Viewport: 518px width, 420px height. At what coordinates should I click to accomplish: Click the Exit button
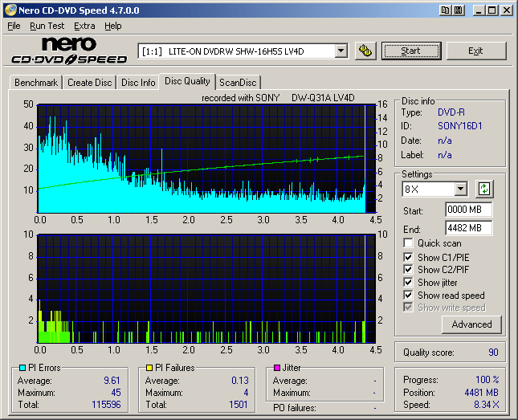click(476, 51)
